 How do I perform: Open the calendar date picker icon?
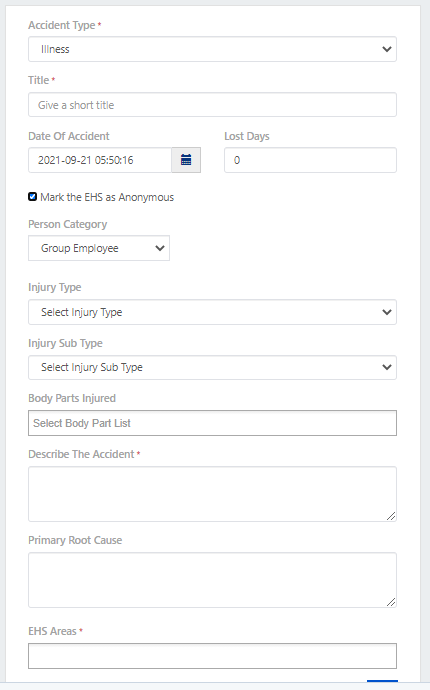pyautogui.click(x=186, y=160)
